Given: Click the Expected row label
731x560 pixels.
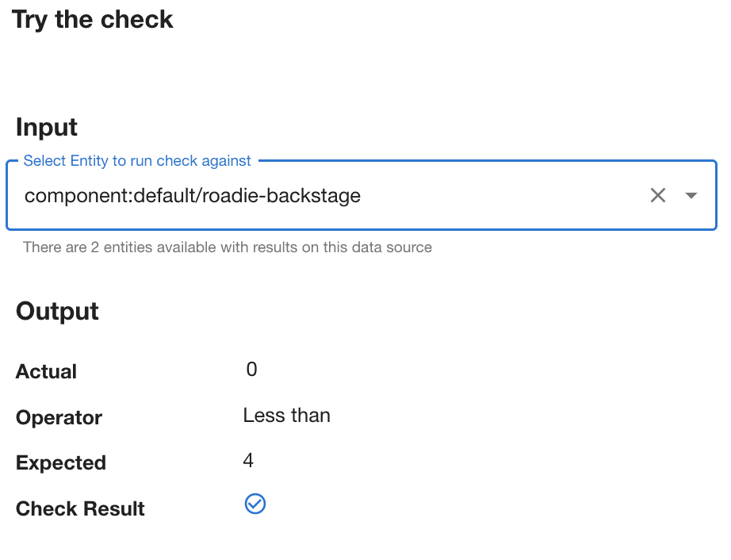Looking at the screenshot, I should tap(61, 463).
